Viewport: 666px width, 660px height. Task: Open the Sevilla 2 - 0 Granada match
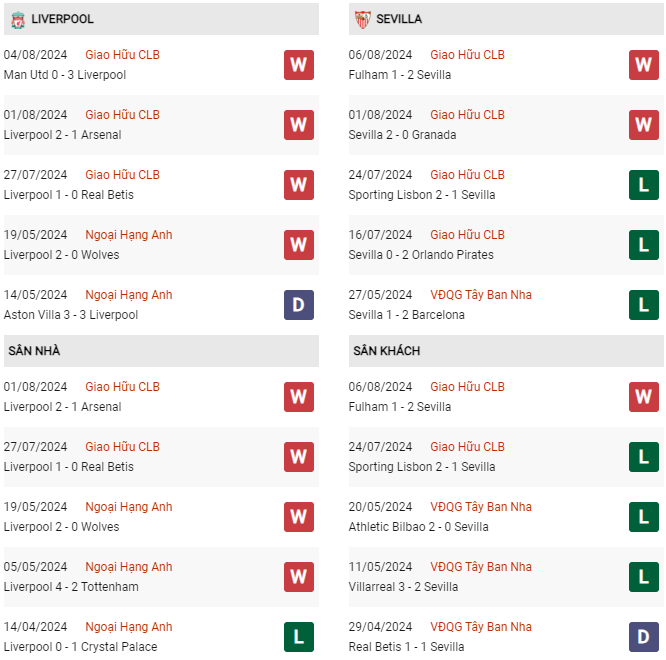tap(402, 135)
